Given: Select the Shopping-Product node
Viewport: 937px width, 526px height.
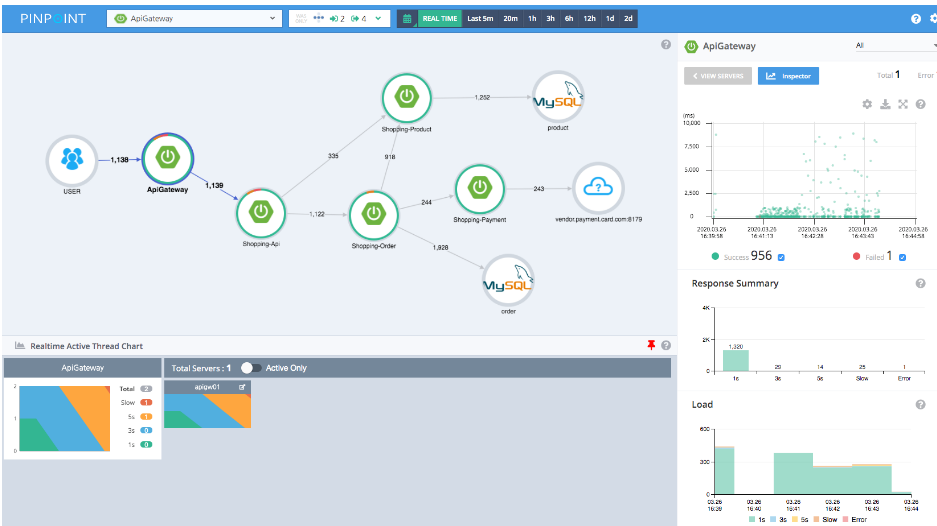Looking at the screenshot, I should click(x=406, y=98).
